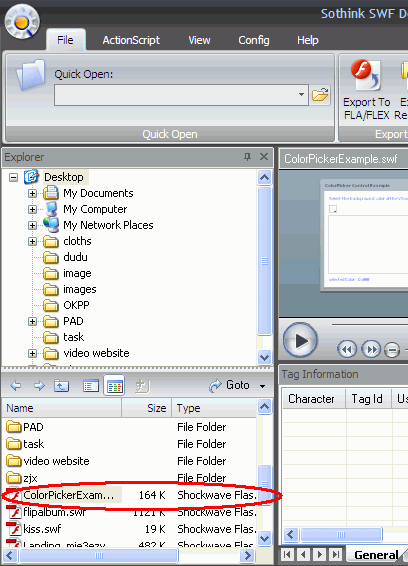
Task: Go forward in file list navigation
Action: 39,386
